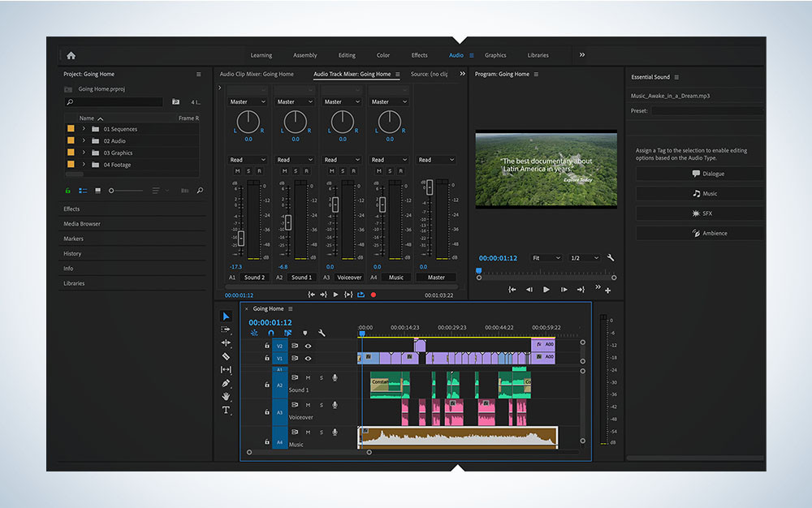Expand the 01 Sequences bin

pyautogui.click(x=84, y=129)
